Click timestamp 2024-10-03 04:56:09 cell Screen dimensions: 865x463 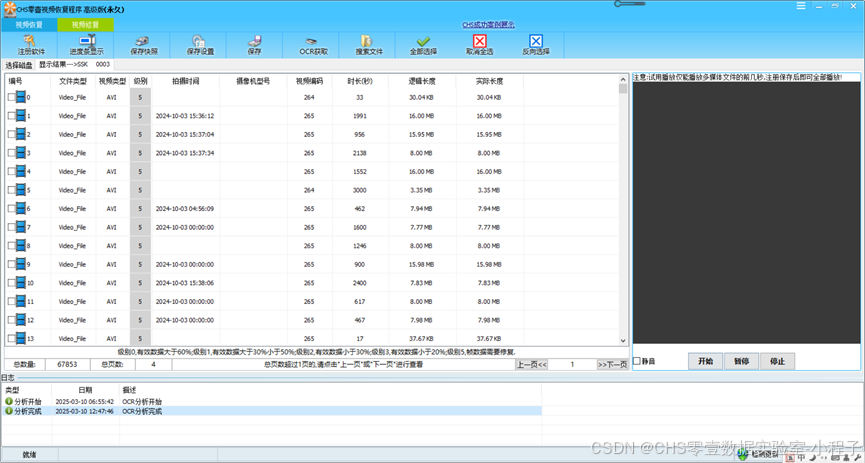[x=185, y=209]
